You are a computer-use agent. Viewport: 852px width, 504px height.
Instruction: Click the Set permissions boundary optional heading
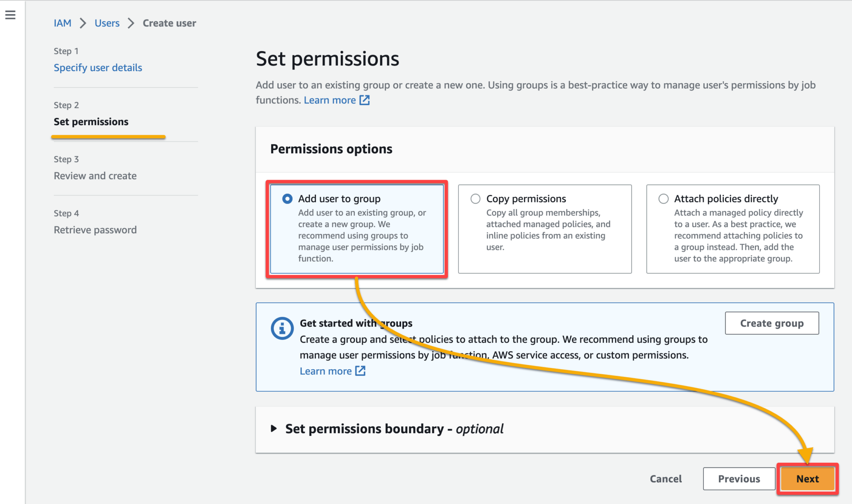(394, 429)
